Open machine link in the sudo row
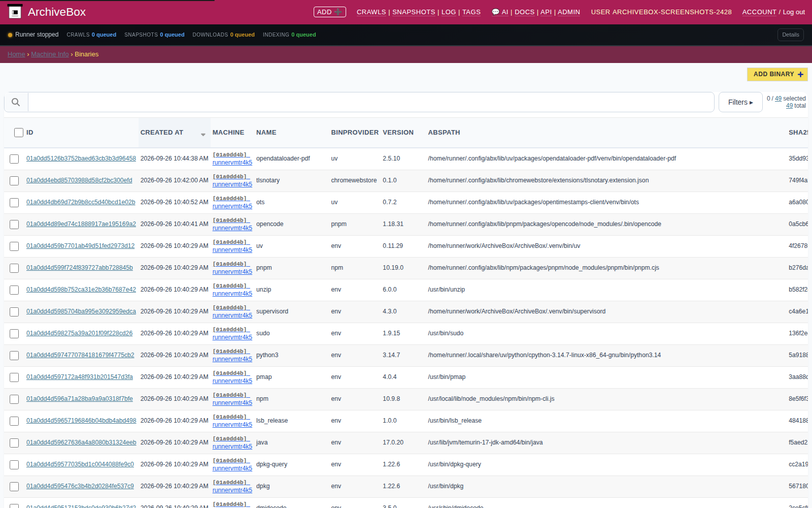The height and width of the screenshot is (508, 812). coord(232,333)
